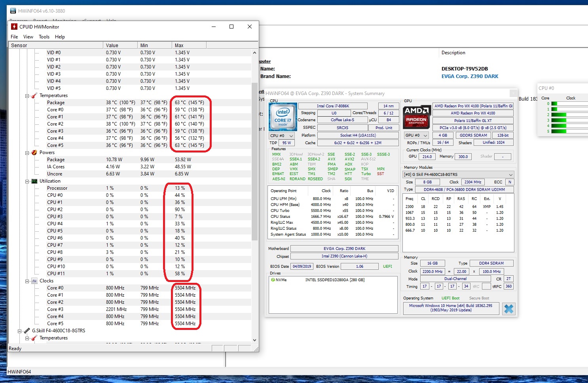Click the Core 5 green clock bar
The image size is (588, 383).
click(x=559, y=131)
